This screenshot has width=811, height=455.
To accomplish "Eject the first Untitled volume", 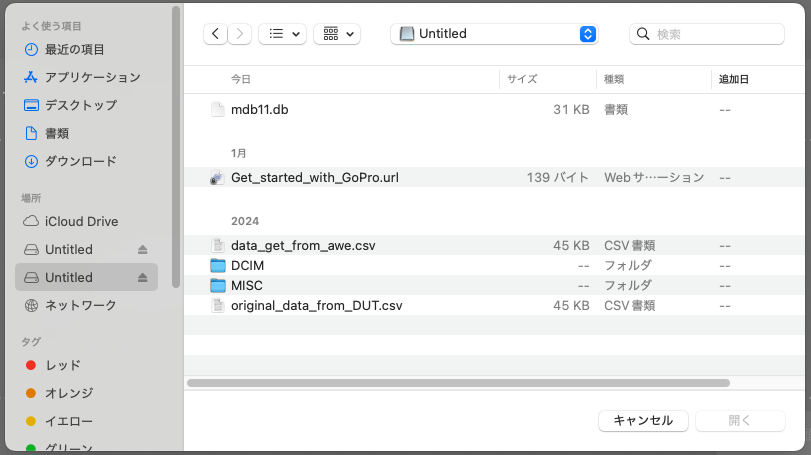I will point(142,249).
